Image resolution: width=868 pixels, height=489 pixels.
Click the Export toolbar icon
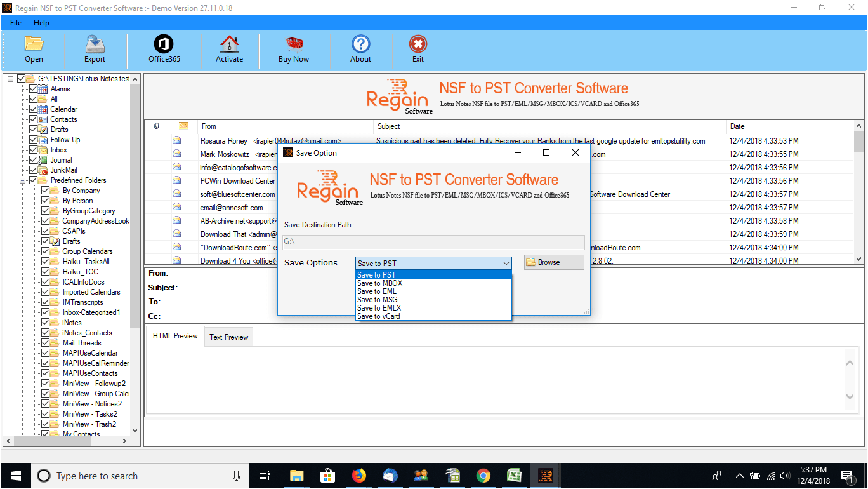[x=95, y=44]
